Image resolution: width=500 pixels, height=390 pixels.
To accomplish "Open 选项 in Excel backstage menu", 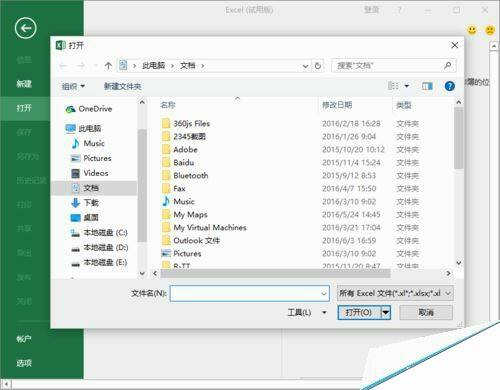I will pyautogui.click(x=24, y=363).
